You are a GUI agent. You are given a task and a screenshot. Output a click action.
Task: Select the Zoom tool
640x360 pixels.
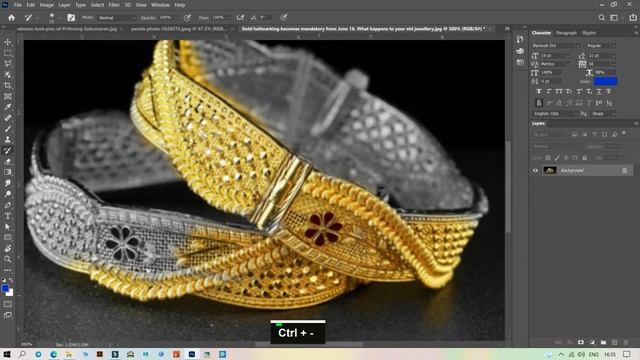pyautogui.click(x=8, y=259)
